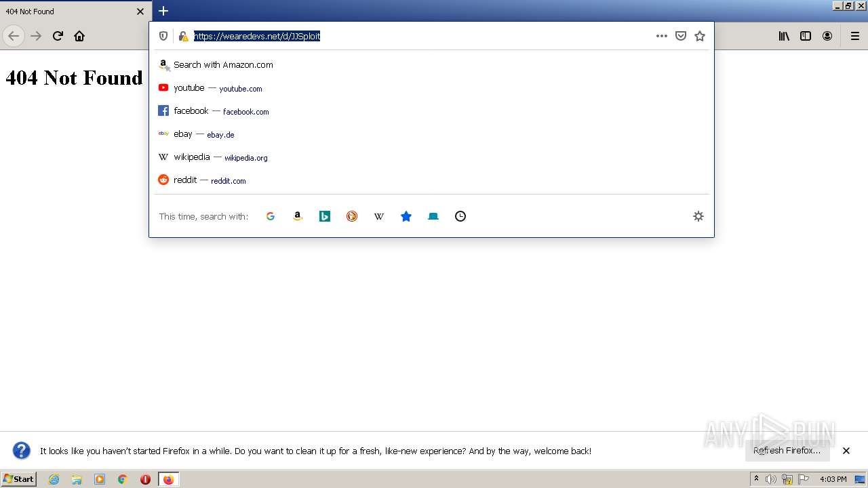Search this time with DuckDuckGo
The width and height of the screenshot is (868, 488).
tap(352, 216)
